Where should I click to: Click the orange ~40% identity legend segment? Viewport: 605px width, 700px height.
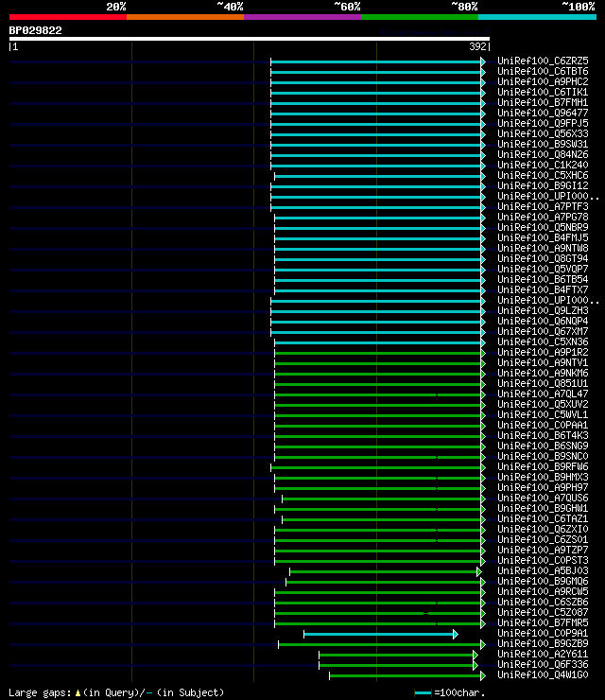tap(185, 17)
